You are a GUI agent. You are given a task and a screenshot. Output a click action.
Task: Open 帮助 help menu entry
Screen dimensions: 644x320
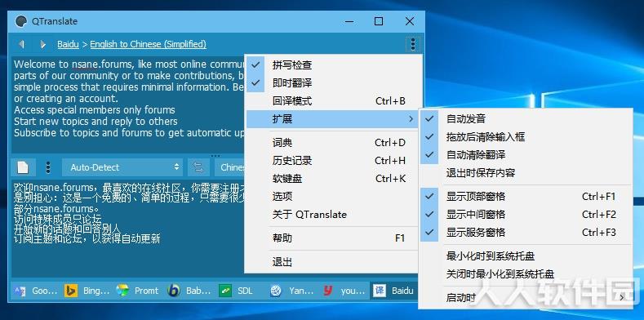(333, 238)
